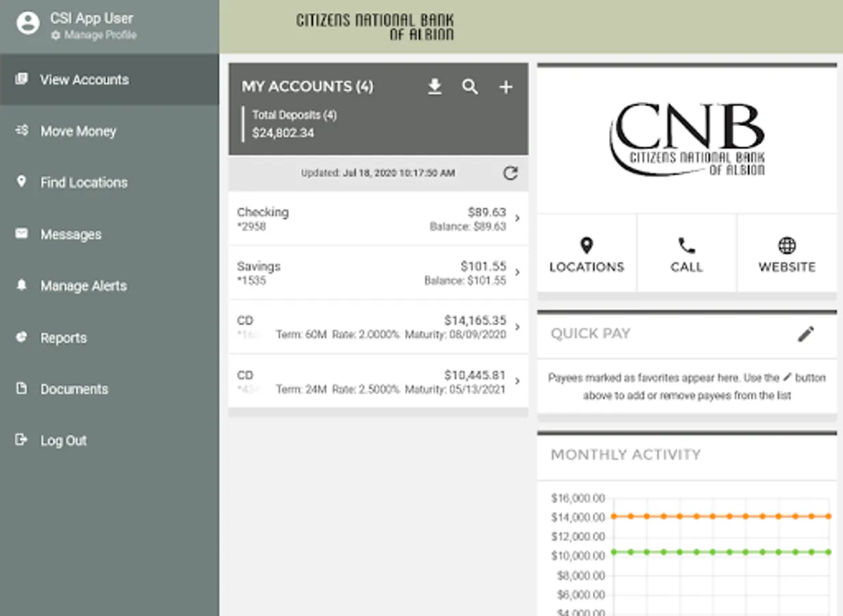Click the globe icon above Website
843x616 pixels.
tap(787, 245)
